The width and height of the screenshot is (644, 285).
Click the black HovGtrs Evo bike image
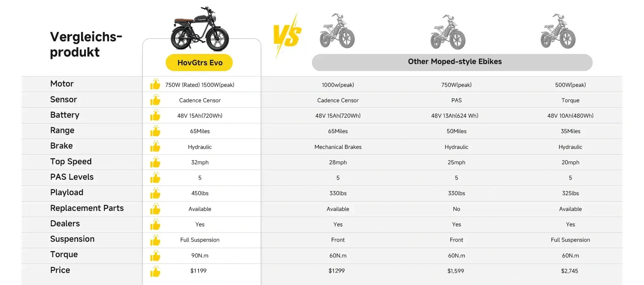[200, 30]
